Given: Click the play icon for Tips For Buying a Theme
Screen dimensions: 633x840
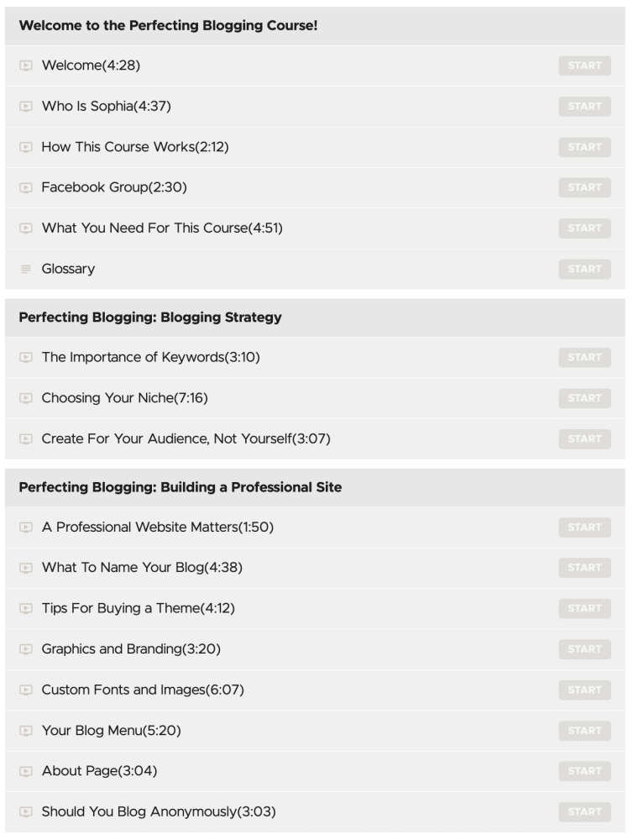Looking at the screenshot, I should click(x=26, y=608).
